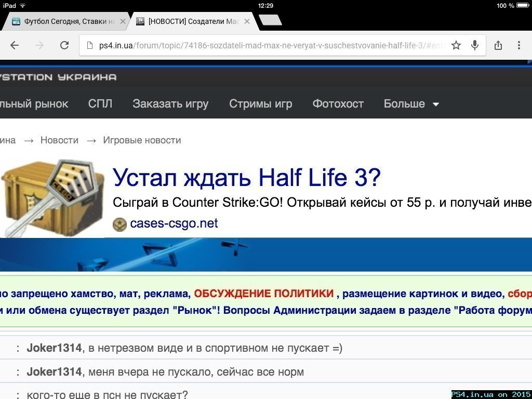Click the message 'кого-то еще в псн не пускает?'

[x=107, y=394]
